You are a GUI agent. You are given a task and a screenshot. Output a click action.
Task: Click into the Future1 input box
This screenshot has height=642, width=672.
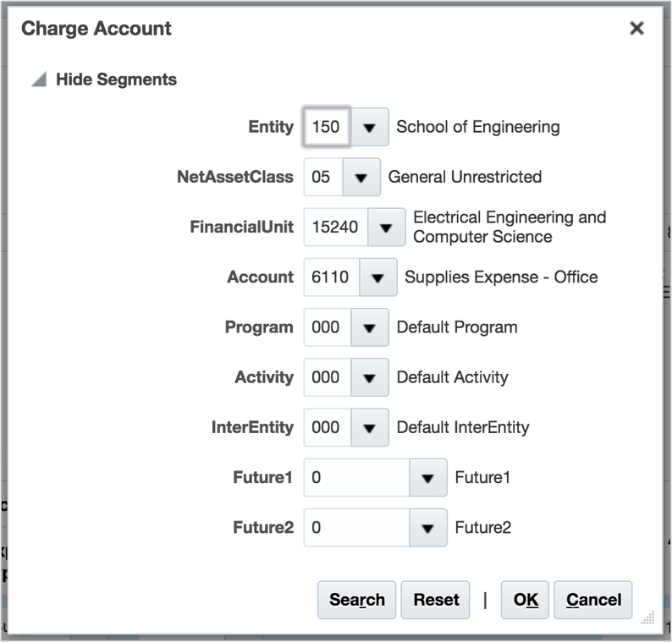(356, 478)
